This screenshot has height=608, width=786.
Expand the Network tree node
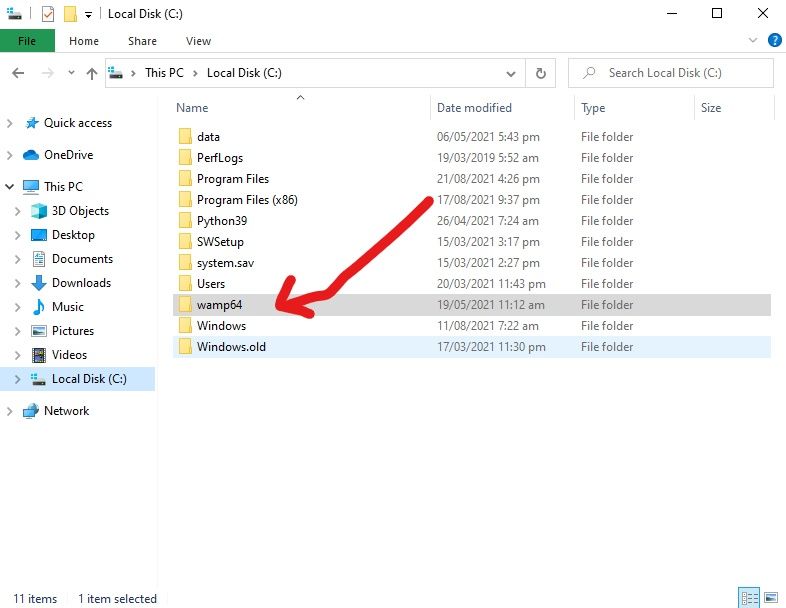tap(10, 411)
